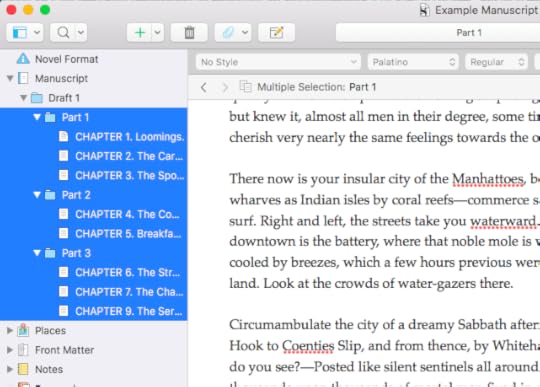Select the Part 3 binder row

click(94, 253)
